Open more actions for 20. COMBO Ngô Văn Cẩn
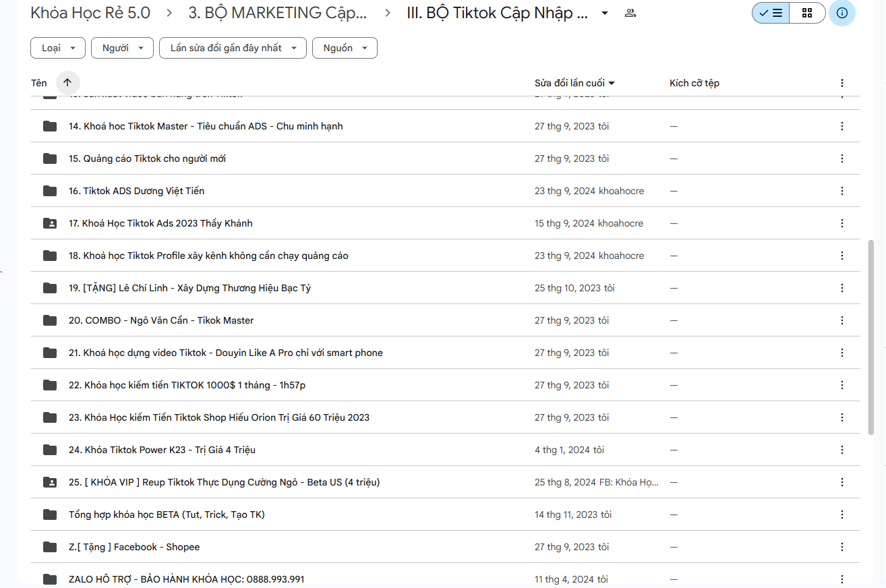The width and height of the screenshot is (886, 588). click(842, 320)
